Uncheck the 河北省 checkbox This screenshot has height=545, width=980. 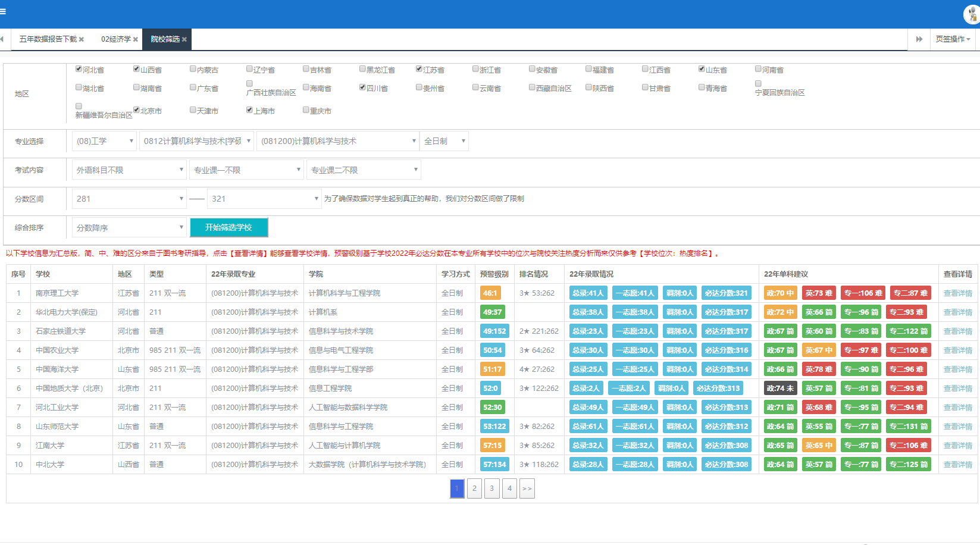[x=79, y=69]
